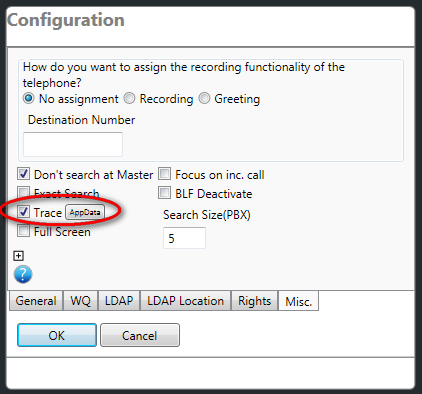Screen dimensions: 422x394
Task: Uncheck Don't search at Master
Action: coord(24,174)
